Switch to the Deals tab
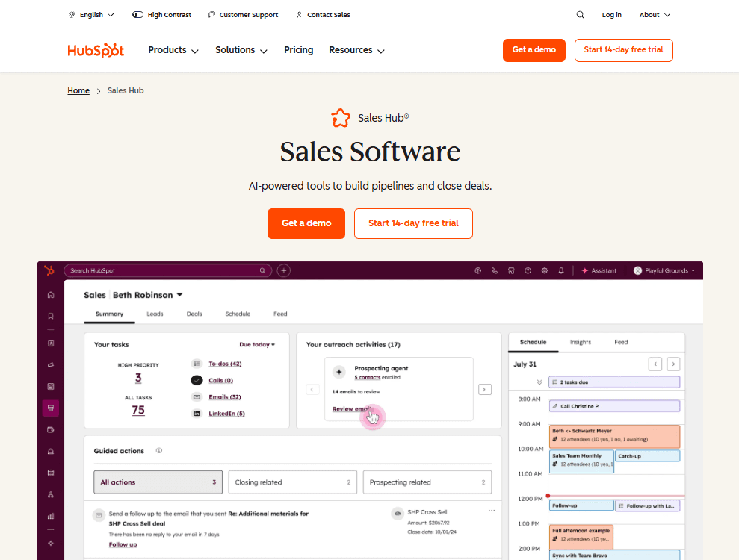 click(194, 314)
